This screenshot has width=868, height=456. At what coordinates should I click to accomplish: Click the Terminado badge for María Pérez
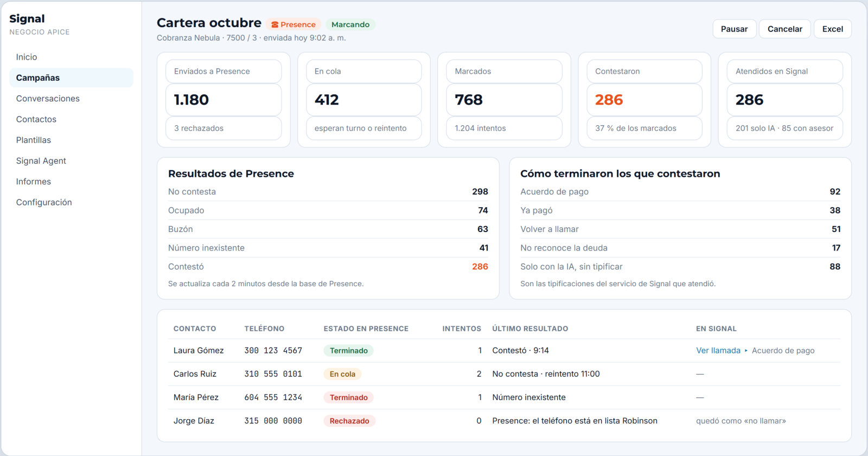(x=348, y=397)
